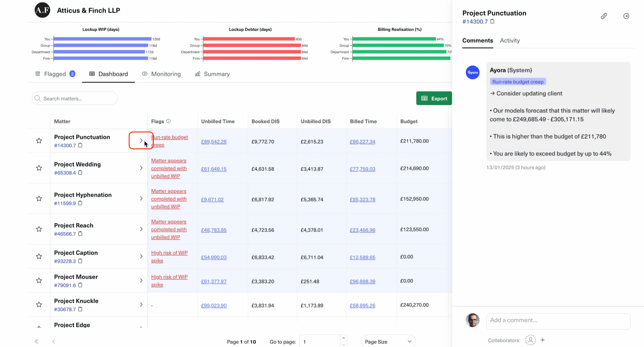Click the green Export button
The image size is (644, 347).
coord(434,98)
